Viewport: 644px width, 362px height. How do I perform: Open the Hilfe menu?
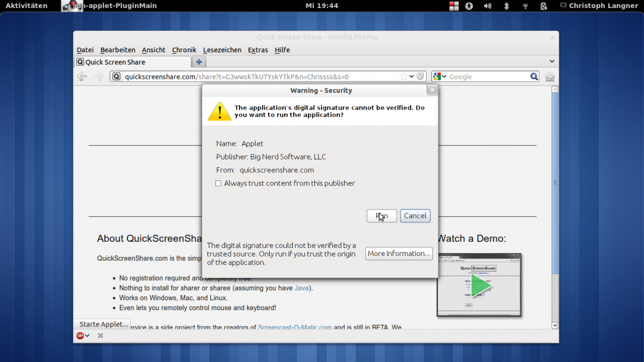282,50
